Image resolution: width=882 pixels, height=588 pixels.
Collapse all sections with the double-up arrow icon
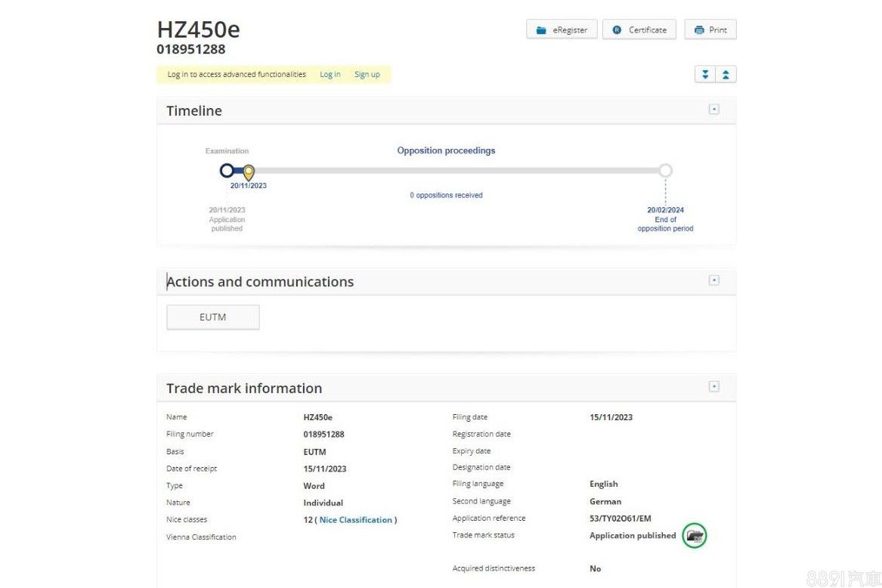[x=726, y=74]
